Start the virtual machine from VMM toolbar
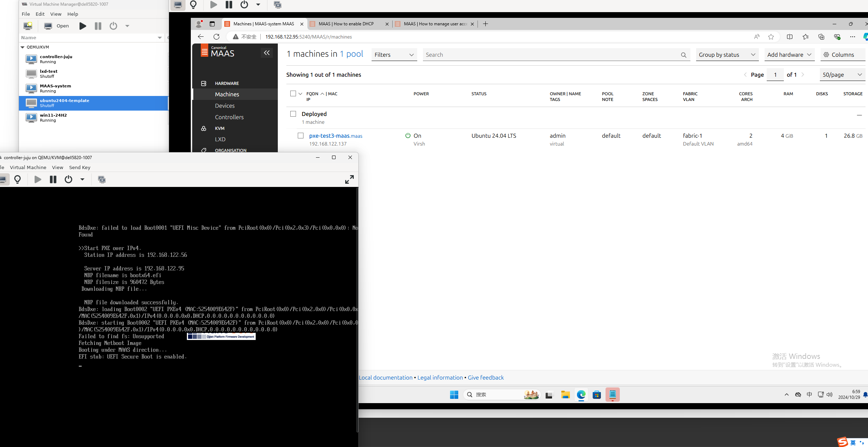 pyautogui.click(x=82, y=26)
